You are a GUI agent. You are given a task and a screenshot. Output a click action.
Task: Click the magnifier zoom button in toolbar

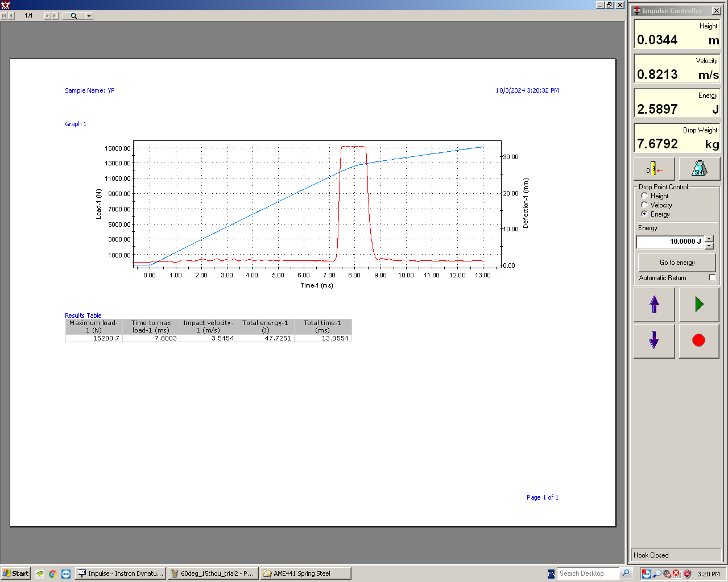[73, 16]
